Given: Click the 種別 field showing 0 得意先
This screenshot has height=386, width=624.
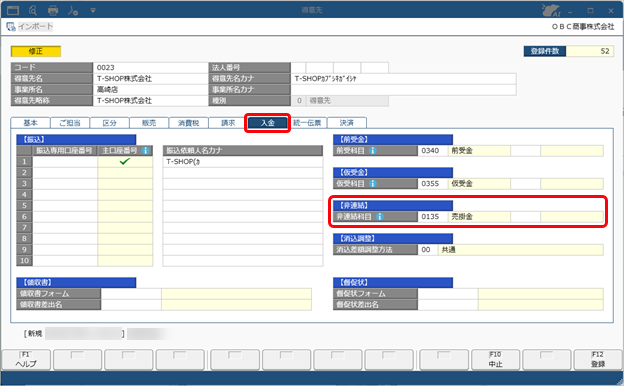Looking at the screenshot, I should (339, 101).
